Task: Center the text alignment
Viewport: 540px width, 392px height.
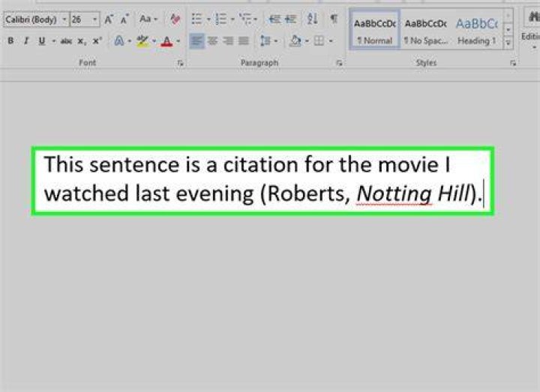Action: pos(212,41)
